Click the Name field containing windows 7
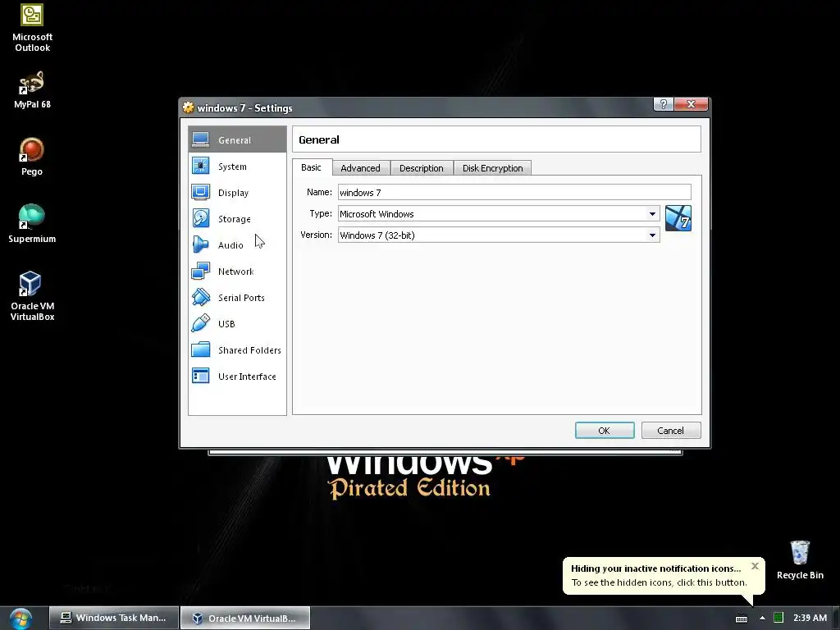 pos(514,192)
